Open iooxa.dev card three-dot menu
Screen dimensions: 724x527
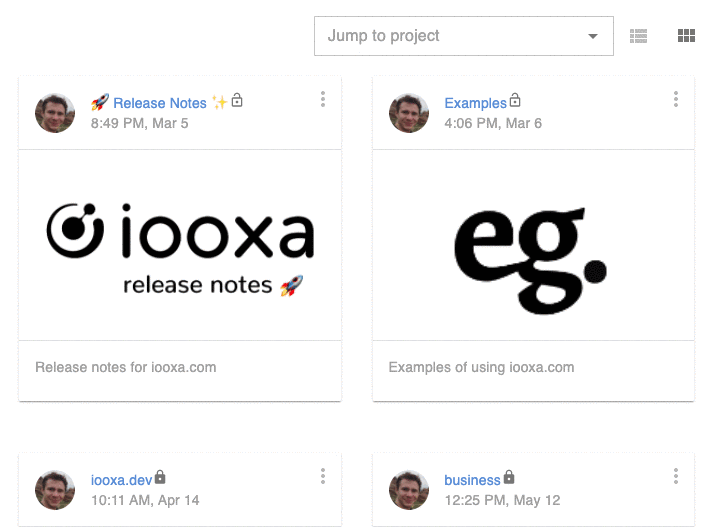pos(323,476)
